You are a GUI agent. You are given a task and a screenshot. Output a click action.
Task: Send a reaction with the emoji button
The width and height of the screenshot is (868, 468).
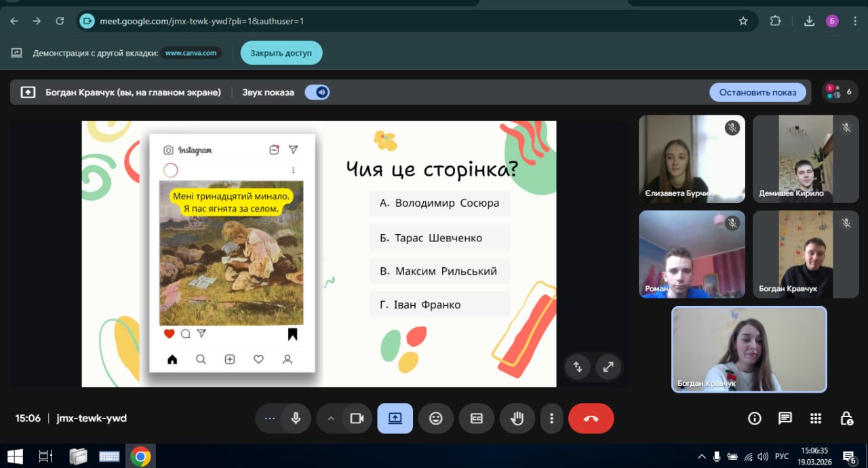pyautogui.click(x=435, y=418)
